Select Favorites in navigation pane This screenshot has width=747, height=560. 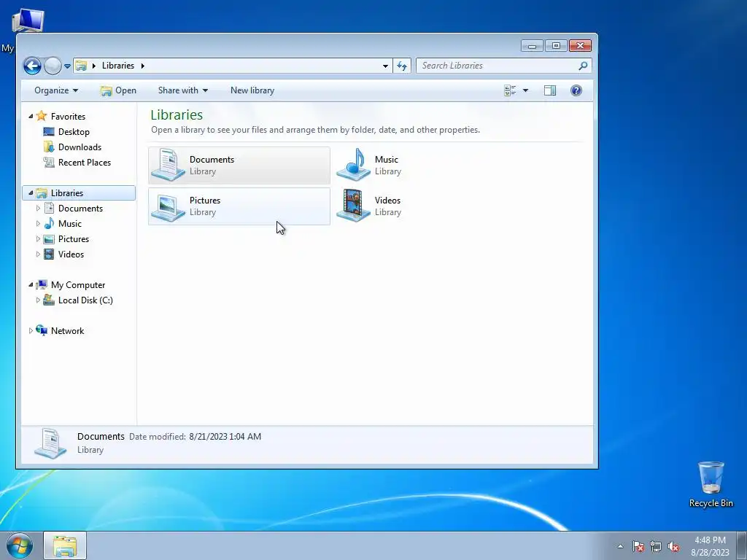click(68, 116)
